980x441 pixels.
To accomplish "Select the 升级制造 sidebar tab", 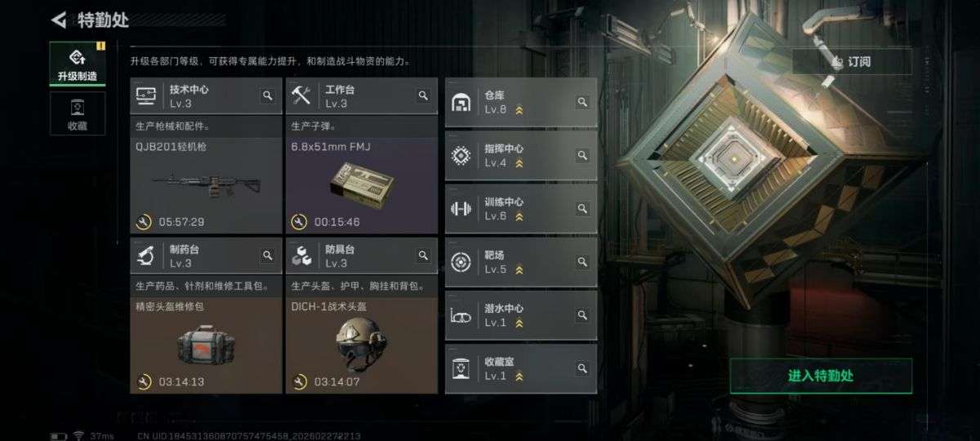I will pos(78,64).
